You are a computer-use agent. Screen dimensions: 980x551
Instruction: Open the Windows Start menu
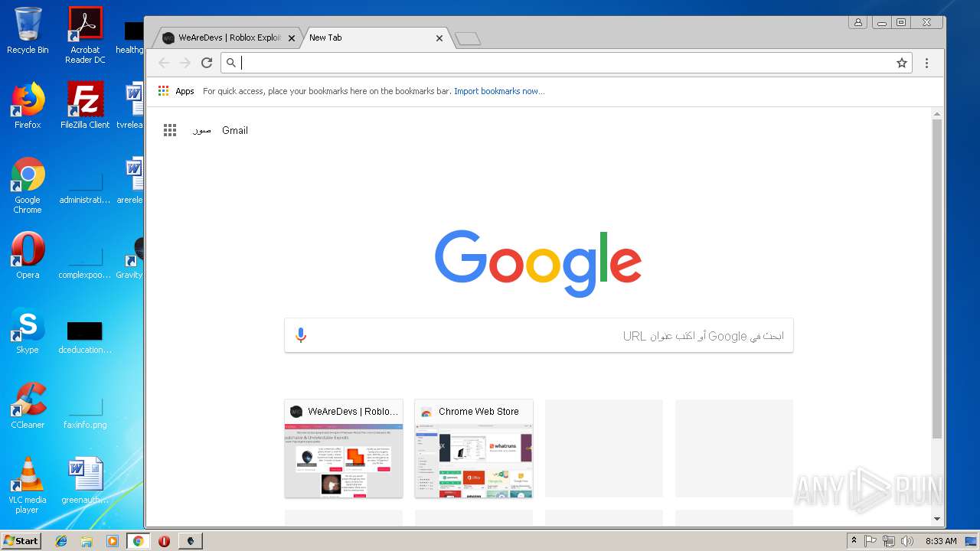[21, 540]
